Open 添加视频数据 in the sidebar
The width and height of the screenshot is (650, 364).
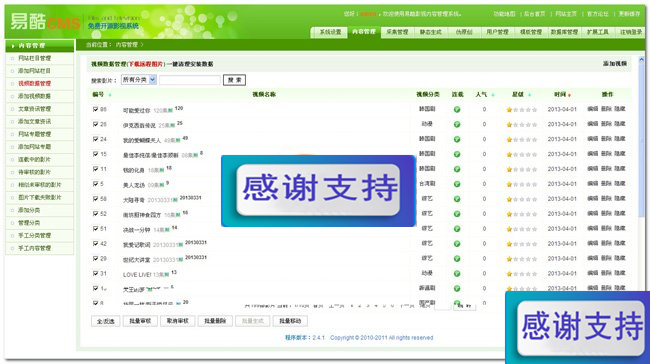point(34,96)
